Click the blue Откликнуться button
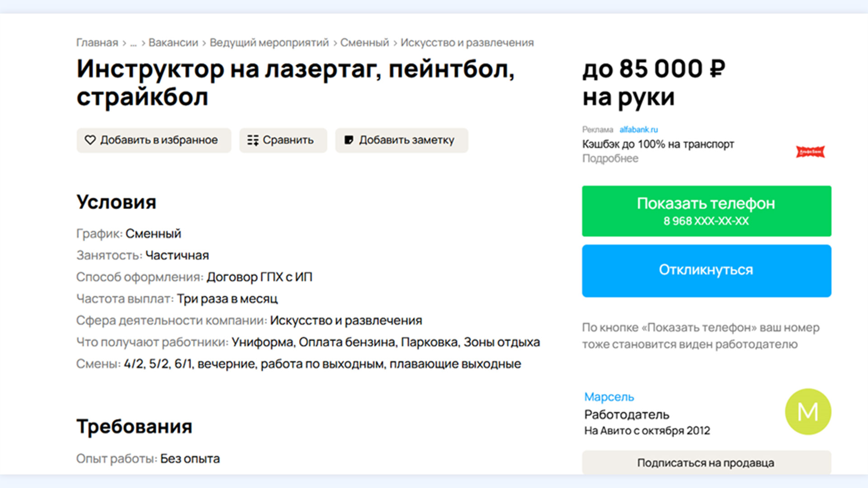 [707, 271]
